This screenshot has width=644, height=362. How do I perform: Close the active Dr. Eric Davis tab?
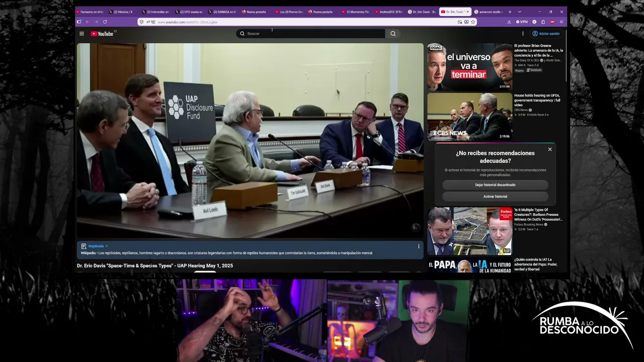point(467,12)
